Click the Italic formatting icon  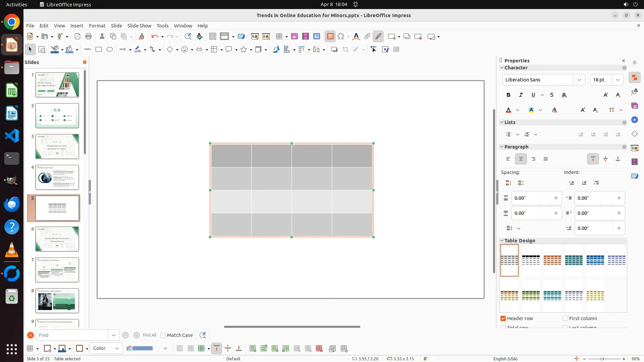point(521,95)
